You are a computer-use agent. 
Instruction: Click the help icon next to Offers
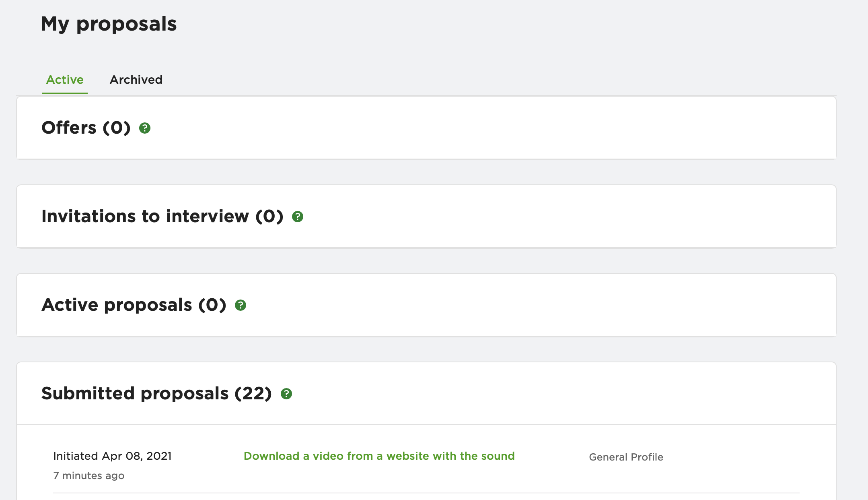[145, 128]
